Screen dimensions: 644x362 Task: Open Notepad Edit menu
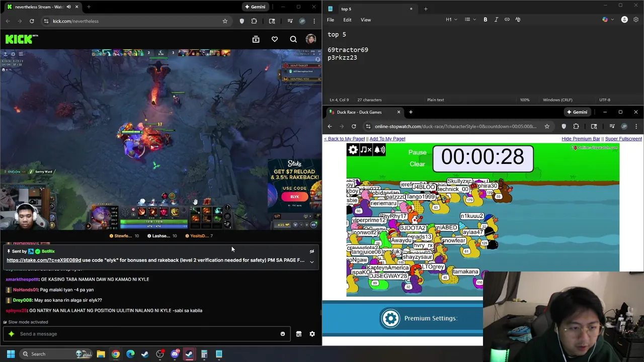coord(347,20)
